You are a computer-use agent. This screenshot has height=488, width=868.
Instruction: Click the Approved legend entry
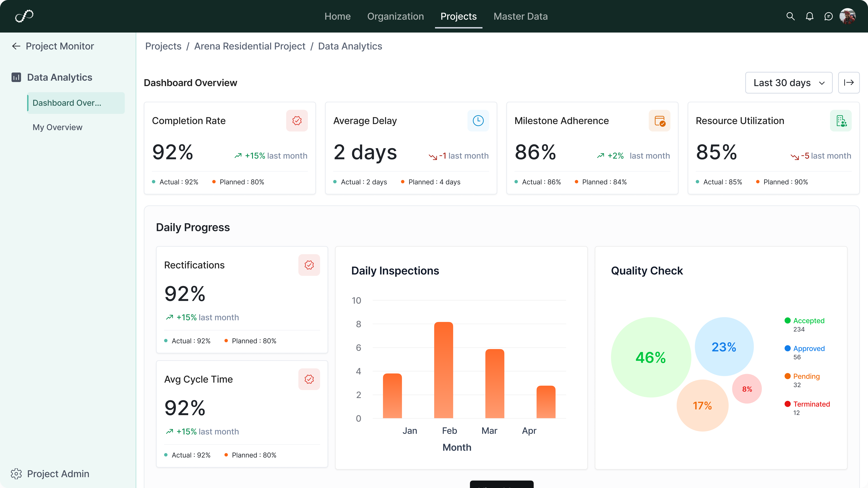click(805, 352)
